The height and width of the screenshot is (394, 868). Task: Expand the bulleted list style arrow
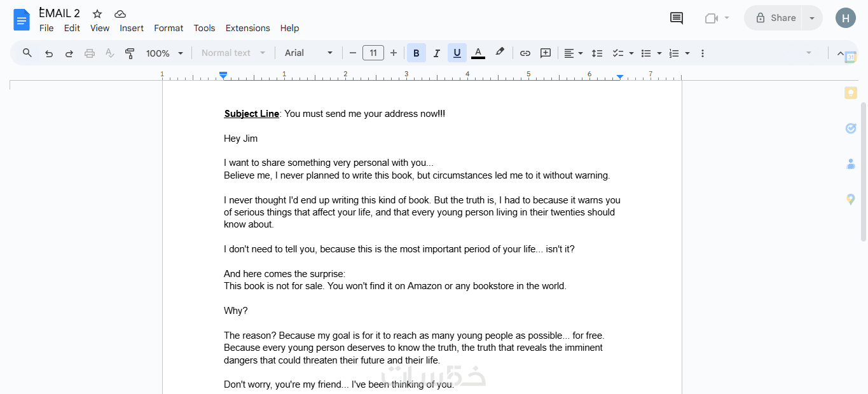[659, 53]
